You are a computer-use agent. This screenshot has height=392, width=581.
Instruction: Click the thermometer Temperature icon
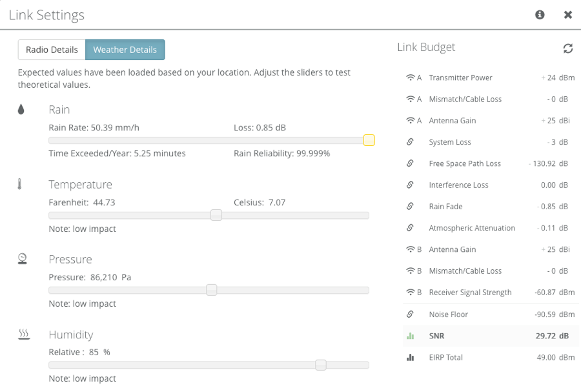(x=20, y=185)
